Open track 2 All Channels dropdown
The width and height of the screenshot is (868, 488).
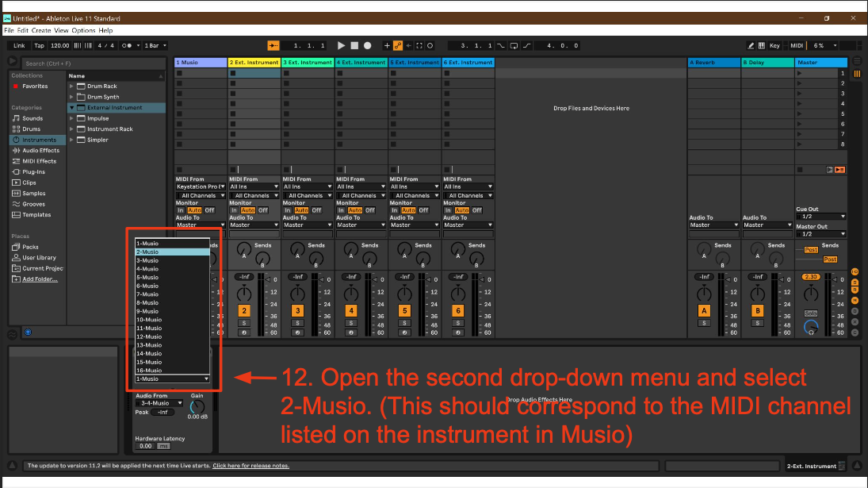254,195
